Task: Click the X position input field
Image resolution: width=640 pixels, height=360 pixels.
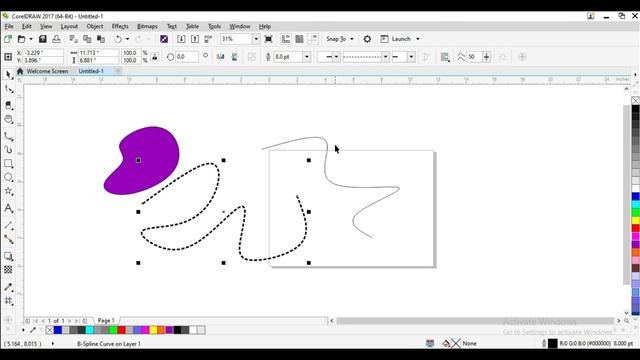Action: (x=43, y=53)
